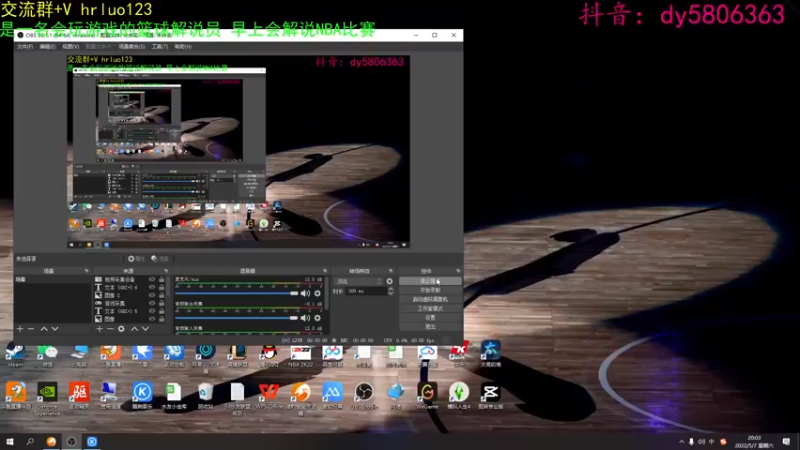This screenshot has width=800, height=450.
Task: Open the 帮助(H) menu in OBS
Action: (183, 46)
